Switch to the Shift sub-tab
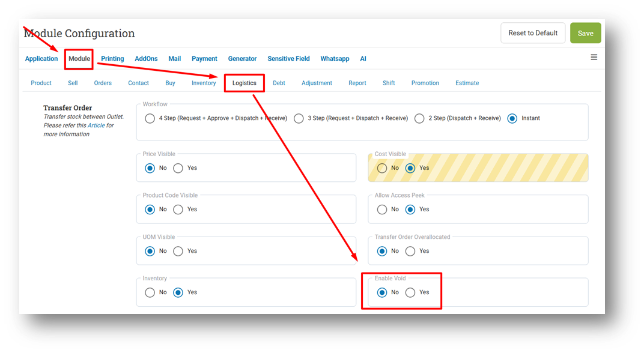 pyautogui.click(x=389, y=83)
